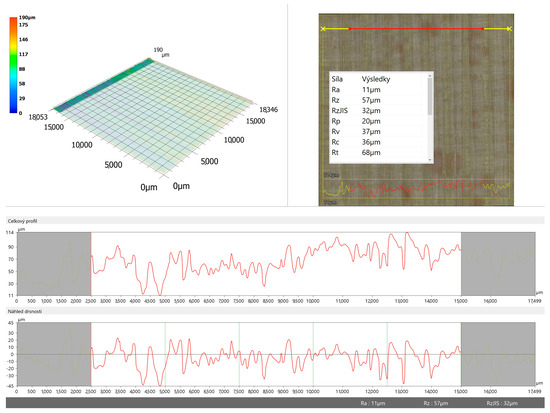This screenshot has width=550, height=413.
Task: Click the Výsledky column header
Action: (x=376, y=79)
